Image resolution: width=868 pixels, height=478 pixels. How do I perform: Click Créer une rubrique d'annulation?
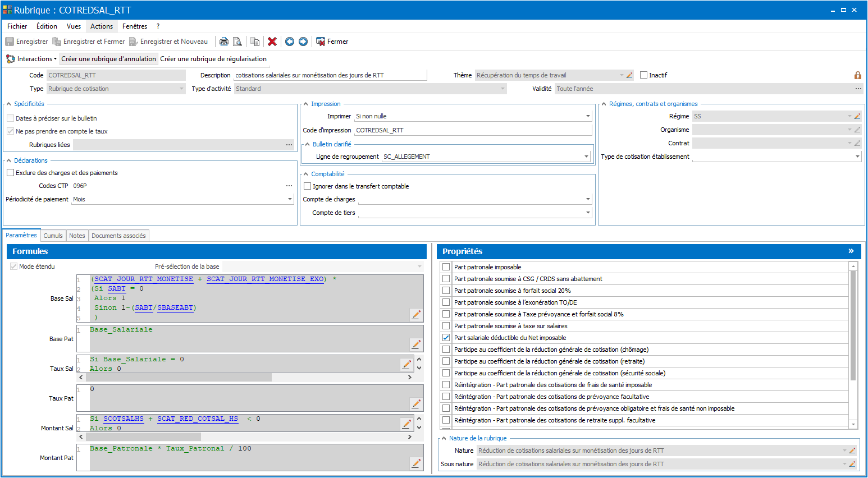coord(109,59)
